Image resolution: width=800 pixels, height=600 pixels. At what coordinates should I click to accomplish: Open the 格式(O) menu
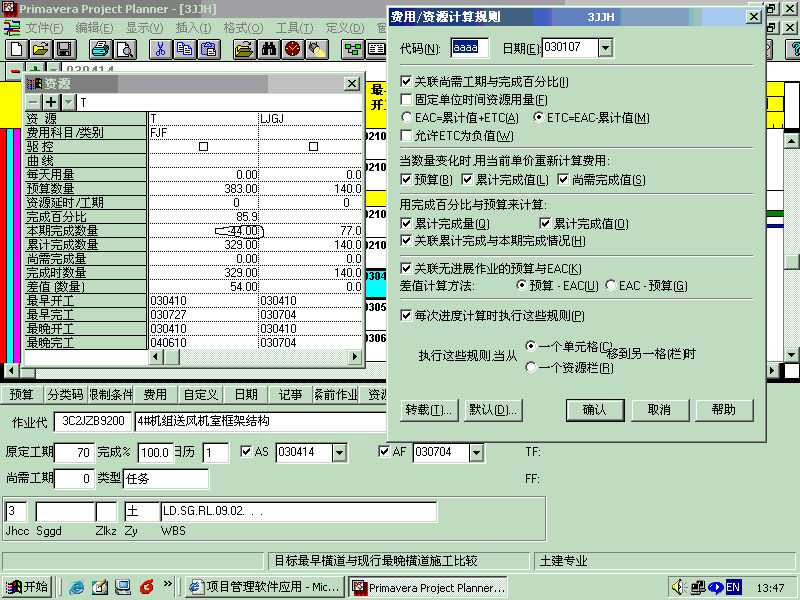(x=243, y=28)
